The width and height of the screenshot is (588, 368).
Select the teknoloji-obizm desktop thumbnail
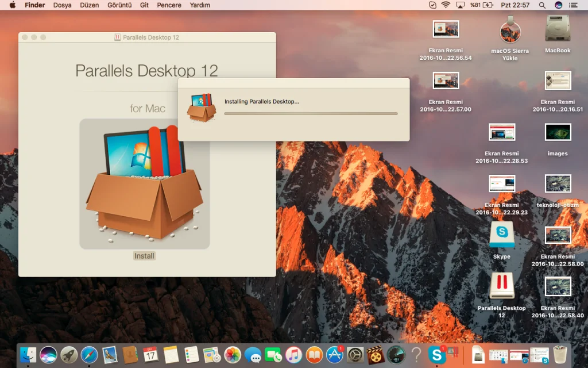click(x=558, y=183)
